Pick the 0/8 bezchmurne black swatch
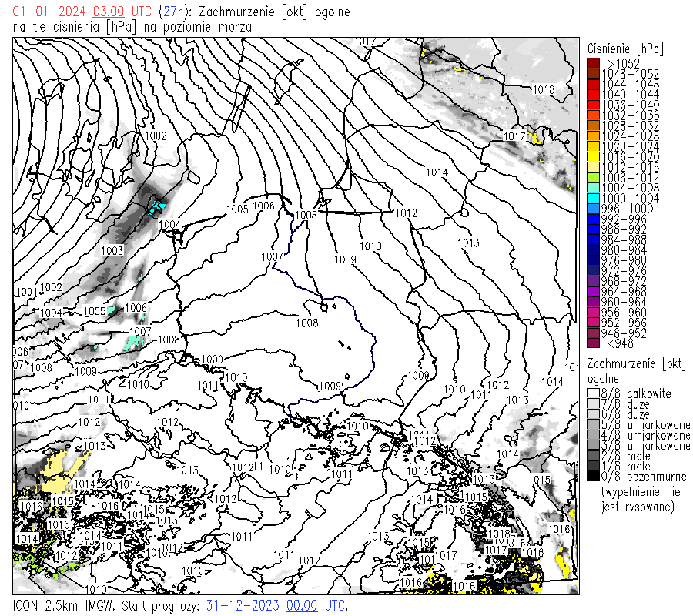 593,477
